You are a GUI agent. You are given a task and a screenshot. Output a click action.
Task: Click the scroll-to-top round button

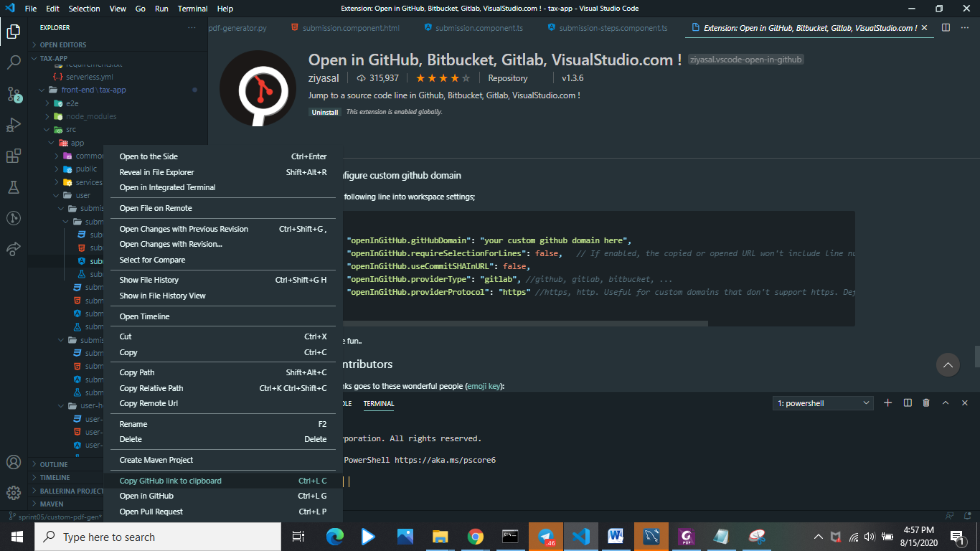click(948, 364)
